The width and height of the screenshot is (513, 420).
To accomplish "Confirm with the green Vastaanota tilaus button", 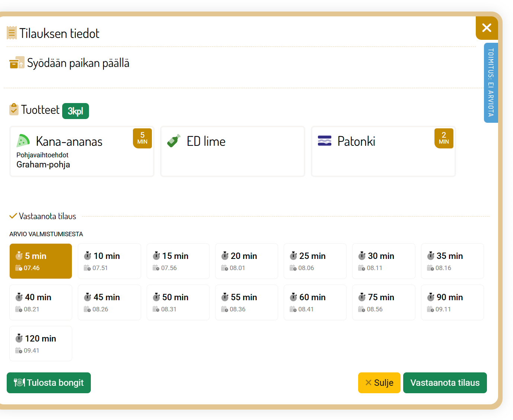I will click(445, 383).
